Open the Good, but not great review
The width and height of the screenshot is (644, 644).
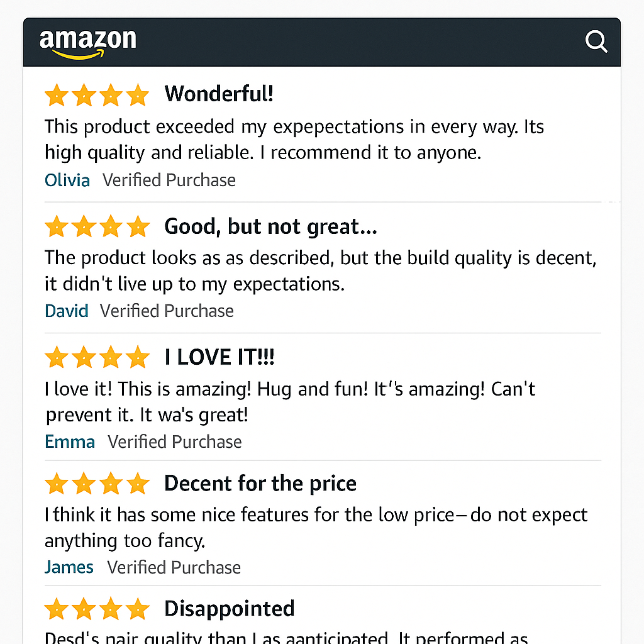point(270,226)
